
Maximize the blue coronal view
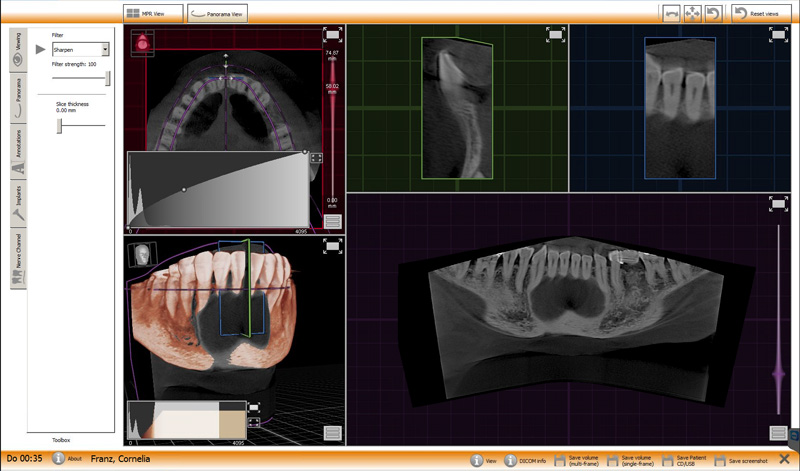click(778, 34)
